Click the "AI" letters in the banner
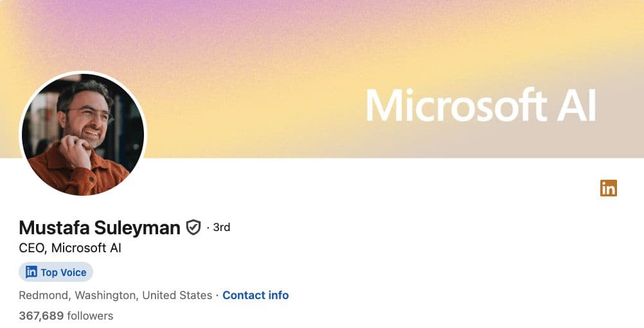The height and width of the screenshot is (328, 644). pyautogui.click(x=578, y=106)
